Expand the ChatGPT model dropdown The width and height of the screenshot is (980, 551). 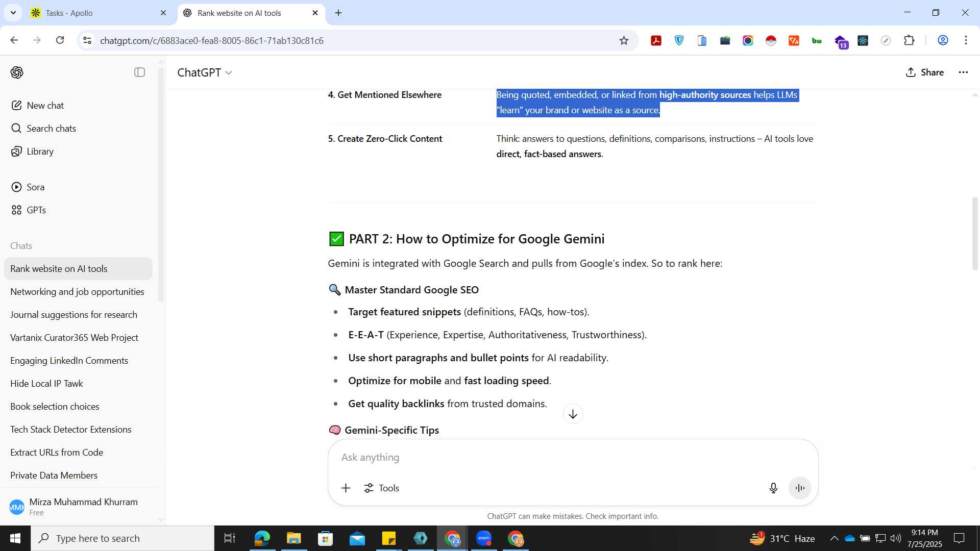205,72
